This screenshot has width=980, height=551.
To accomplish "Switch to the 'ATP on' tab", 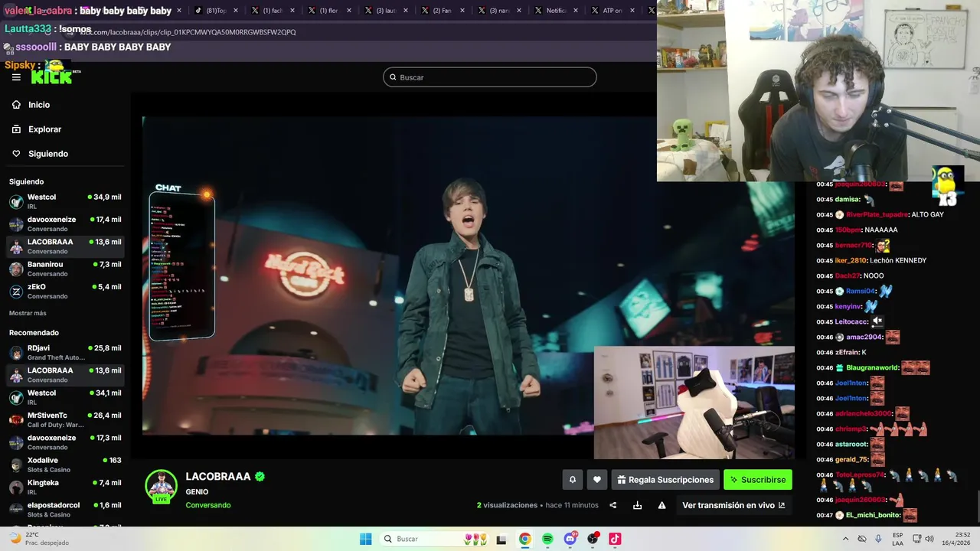I will tap(612, 11).
